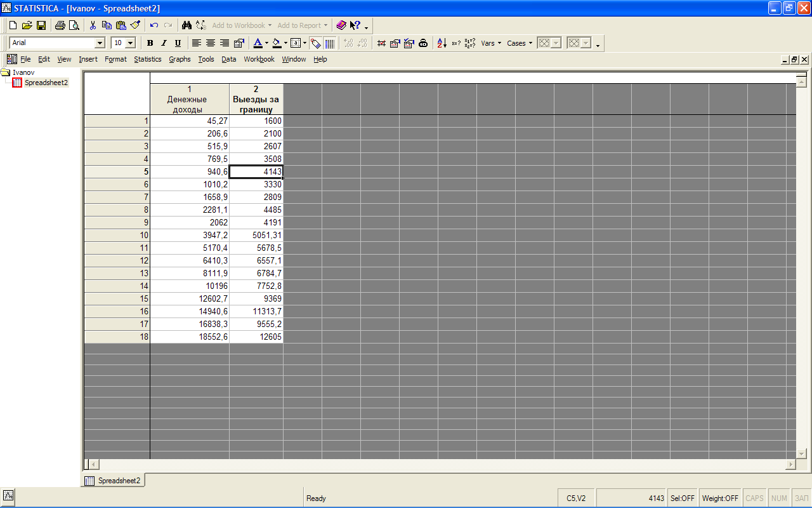Expand the formatting toolbar options arrow

598,44
